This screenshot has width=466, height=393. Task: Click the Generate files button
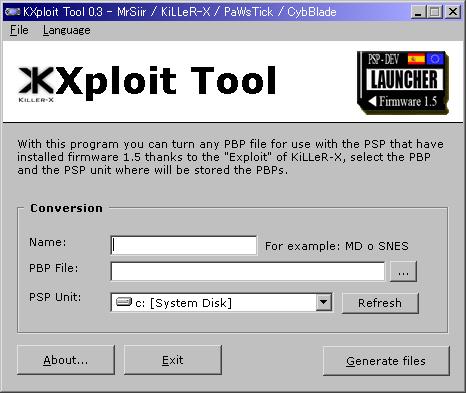point(386,361)
